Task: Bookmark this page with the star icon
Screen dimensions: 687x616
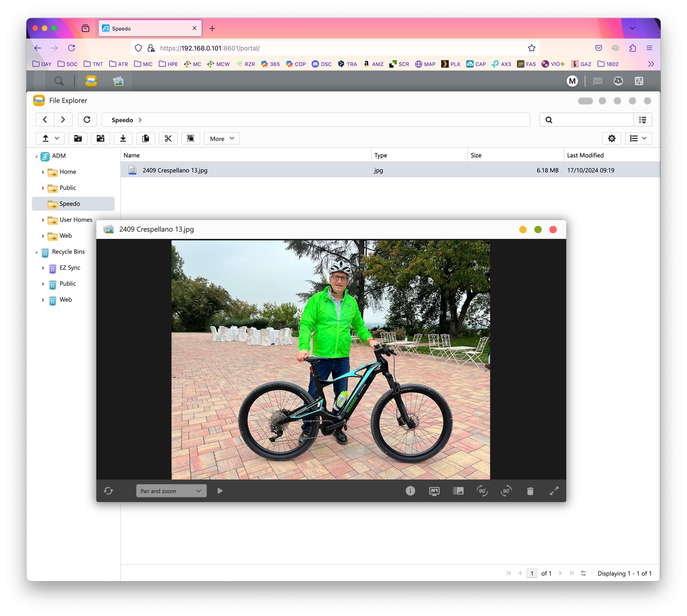Action: (x=532, y=48)
